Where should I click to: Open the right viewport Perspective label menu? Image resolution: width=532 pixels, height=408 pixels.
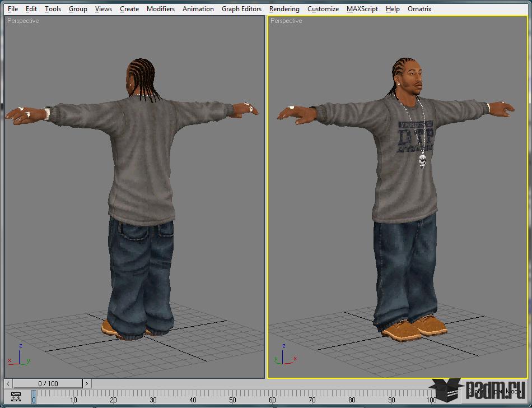point(286,21)
